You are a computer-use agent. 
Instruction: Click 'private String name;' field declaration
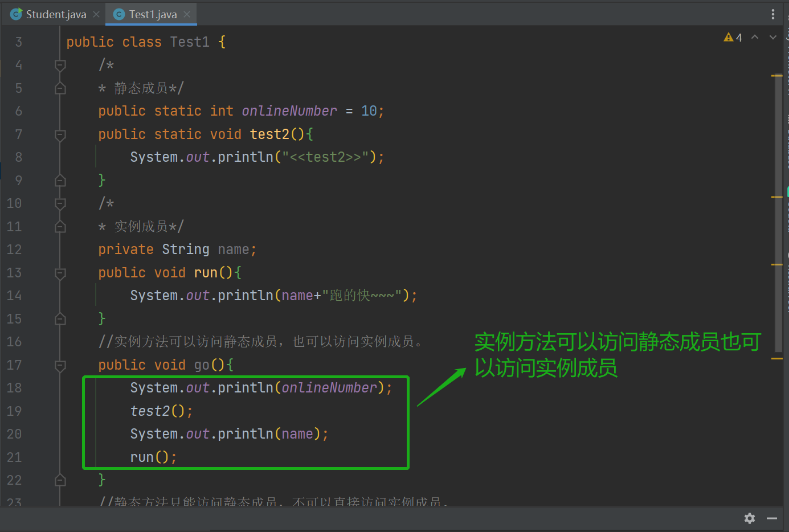(x=177, y=249)
